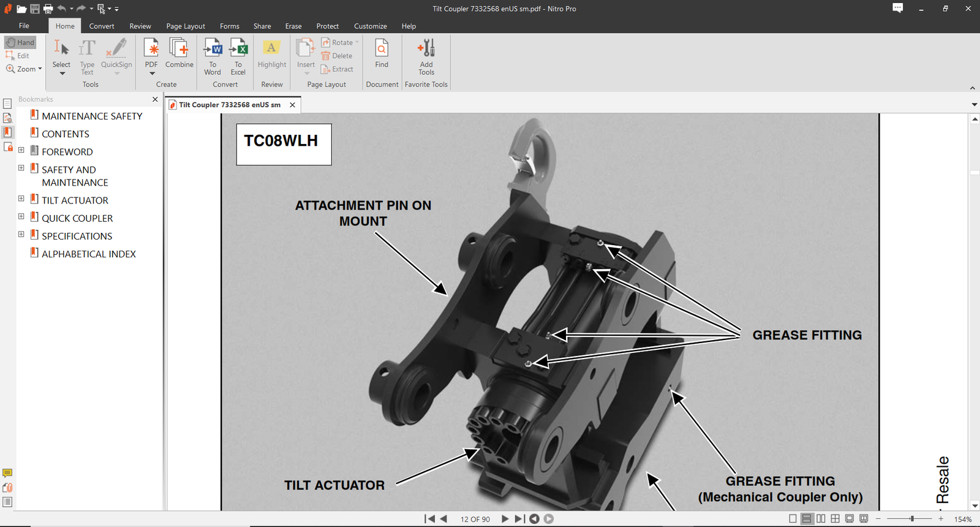Open the Customize ribbon tab
980x527 pixels.
pos(371,26)
